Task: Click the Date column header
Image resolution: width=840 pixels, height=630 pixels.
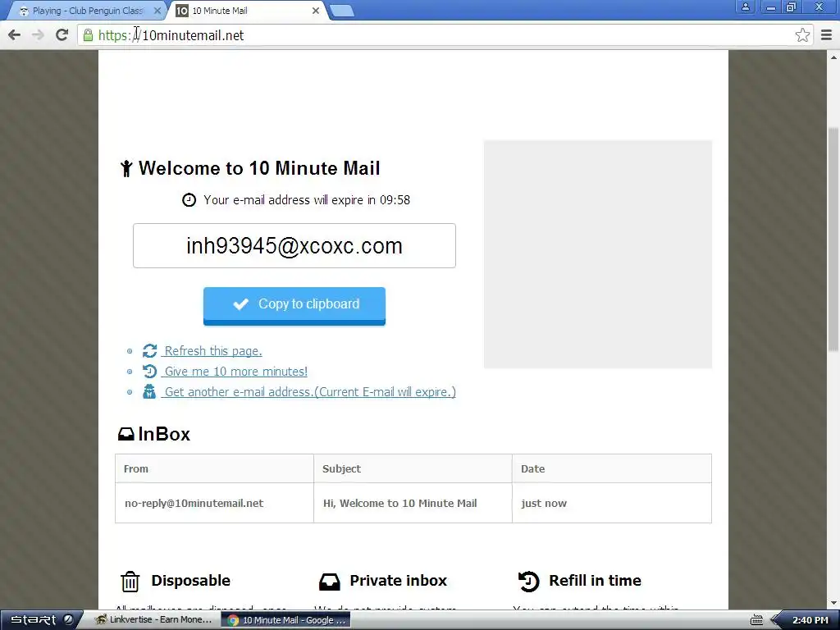Action: click(612, 468)
